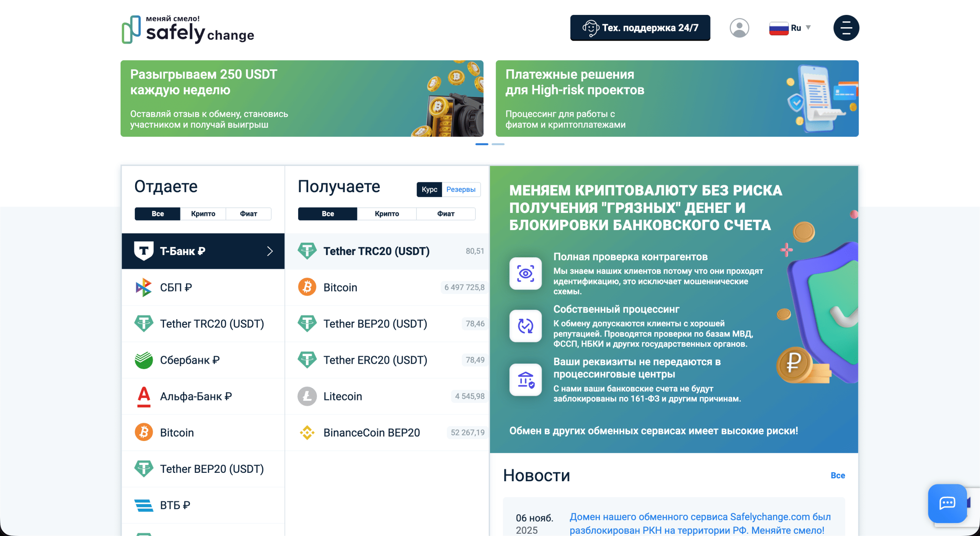Click the eye scan verification icon
980x536 pixels.
(x=525, y=273)
